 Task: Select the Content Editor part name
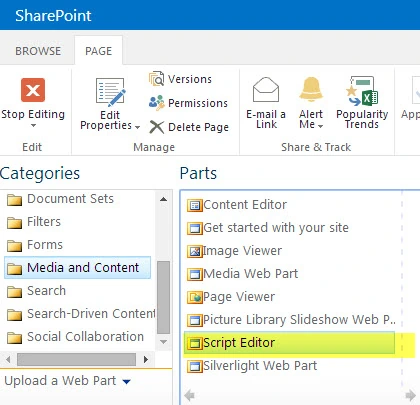coord(245,205)
